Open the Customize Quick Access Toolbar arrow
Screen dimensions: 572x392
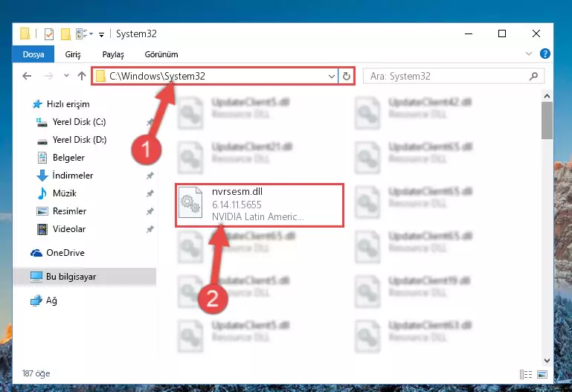(101, 35)
